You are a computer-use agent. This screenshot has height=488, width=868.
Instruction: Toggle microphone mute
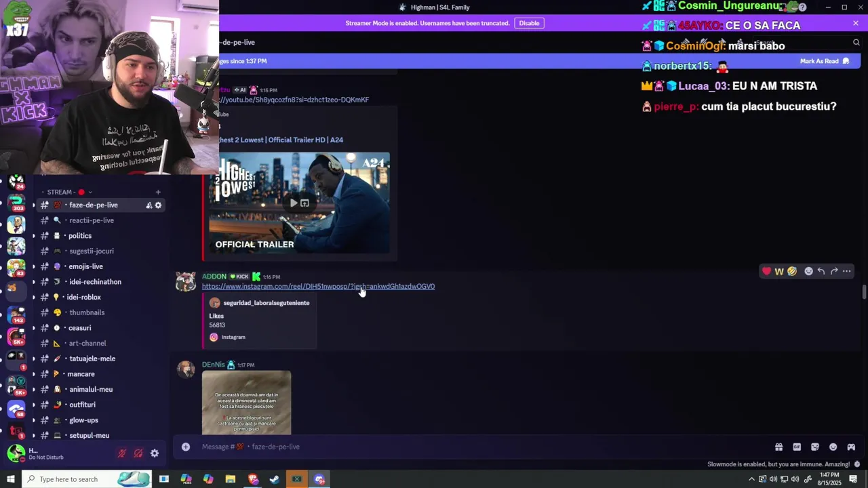point(122,453)
